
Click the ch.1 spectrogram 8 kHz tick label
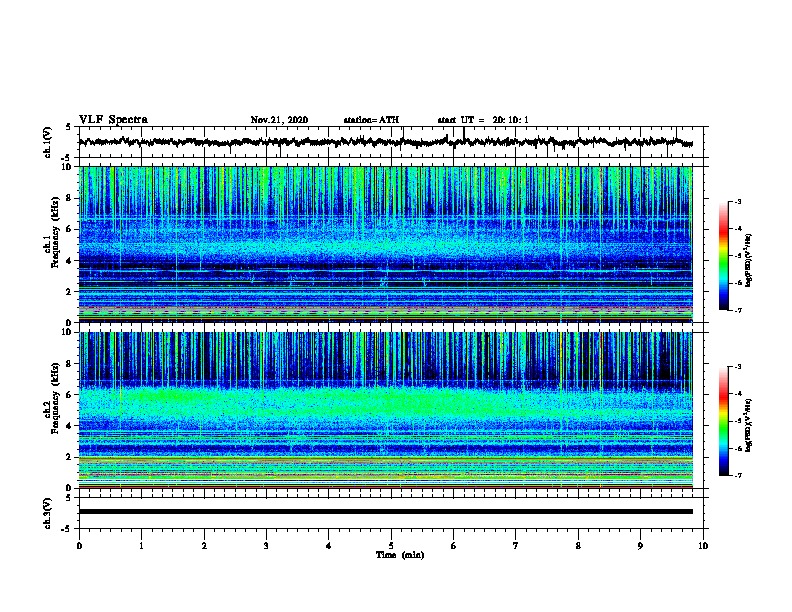coord(69,198)
